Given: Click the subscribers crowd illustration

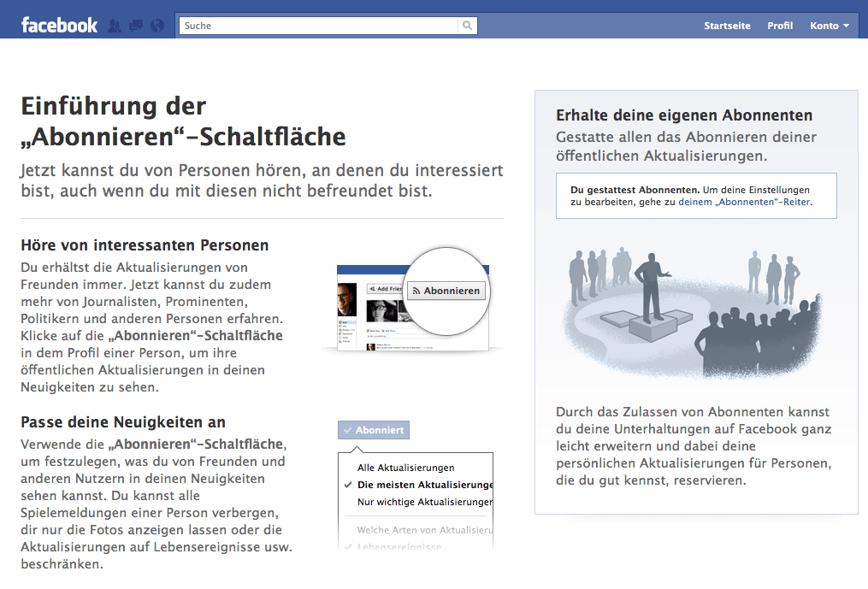Looking at the screenshot, I should pos(691,313).
